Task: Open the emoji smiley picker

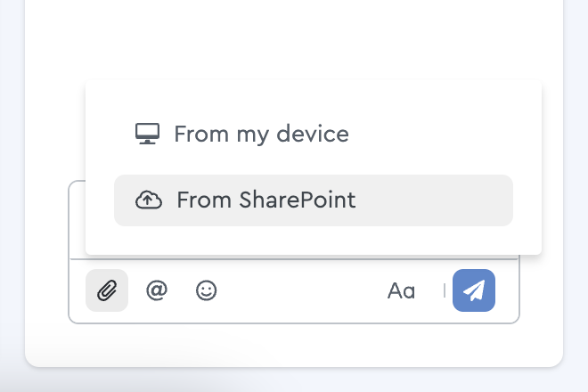Action: (x=207, y=290)
